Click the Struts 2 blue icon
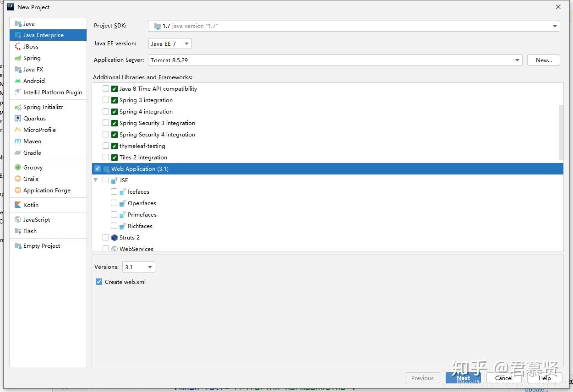Viewport: 573px width, 392px height. pos(115,238)
